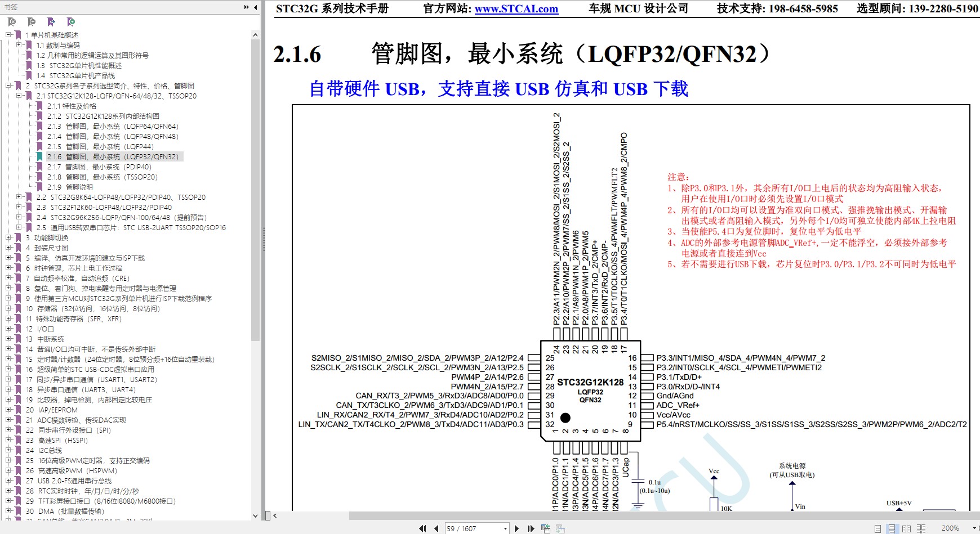This screenshot has height=534, width=980.
Task: Open bookmark 2.1.1 特性及价格
Action: pos(72,106)
